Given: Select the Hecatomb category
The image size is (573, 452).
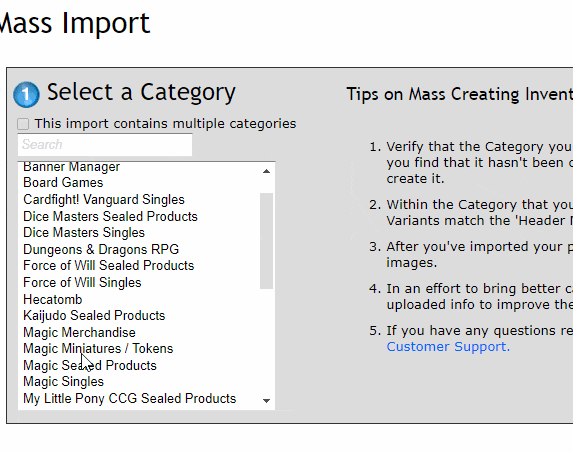Looking at the screenshot, I should coord(53,299).
